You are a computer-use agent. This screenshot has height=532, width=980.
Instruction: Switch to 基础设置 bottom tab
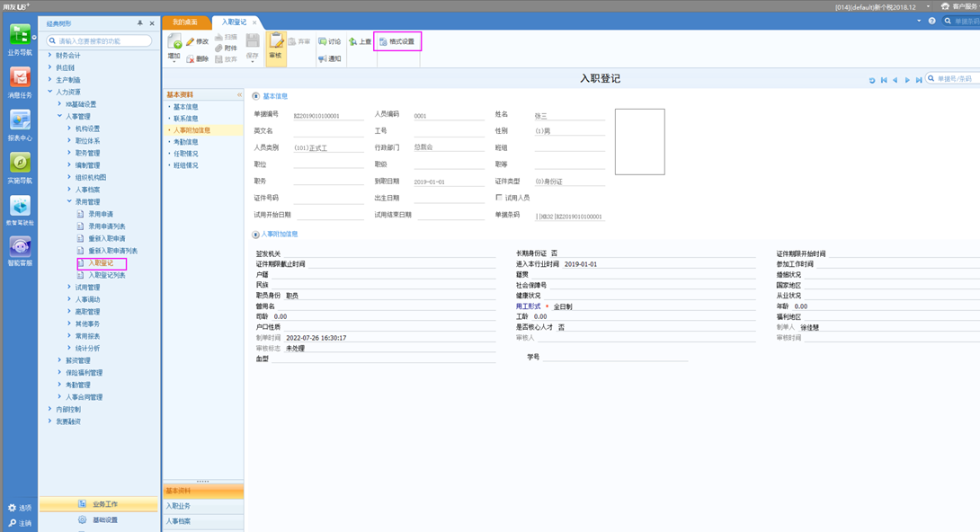point(99,519)
